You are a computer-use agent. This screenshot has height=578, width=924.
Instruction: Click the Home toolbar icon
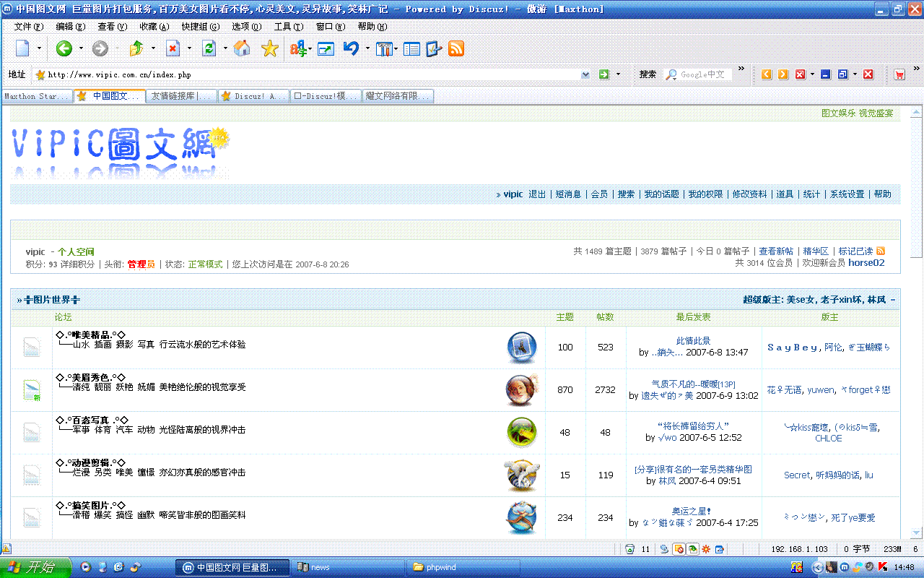coord(242,49)
